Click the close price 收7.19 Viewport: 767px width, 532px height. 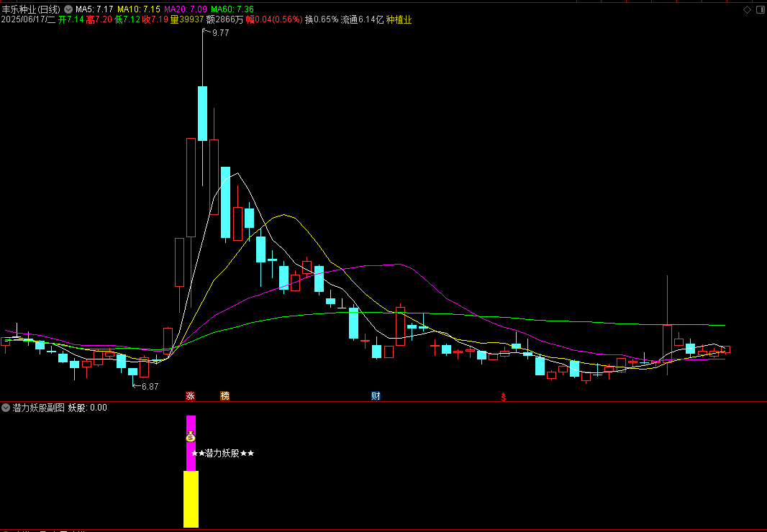(155, 19)
